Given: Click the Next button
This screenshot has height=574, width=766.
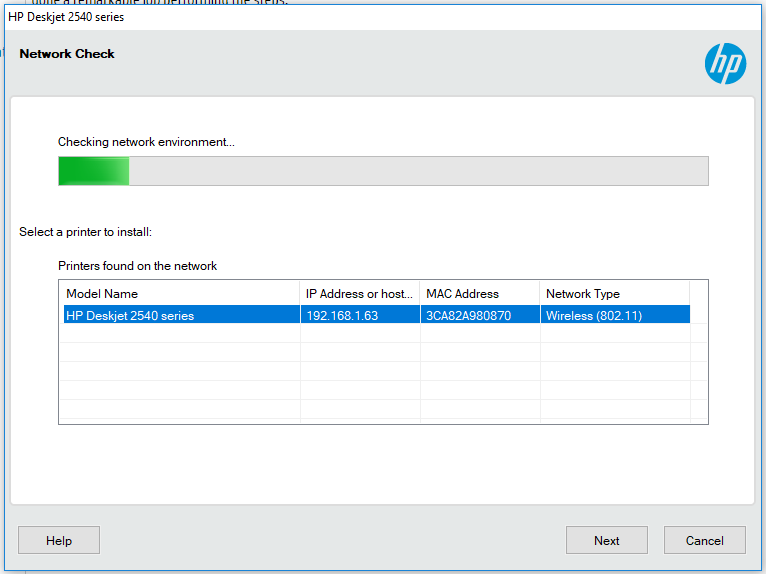Looking at the screenshot, I should (607, 540).
